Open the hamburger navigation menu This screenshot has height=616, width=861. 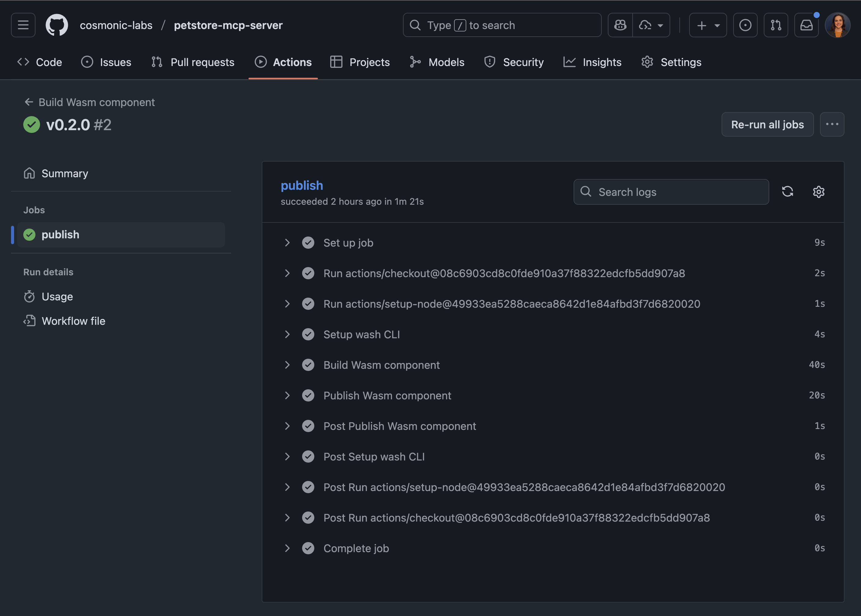(x=23, y=25)
